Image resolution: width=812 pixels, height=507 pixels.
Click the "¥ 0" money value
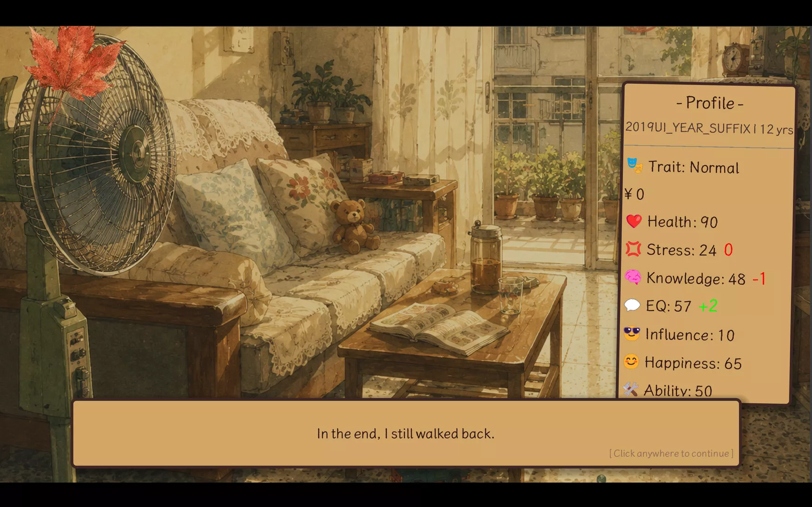click(634, 194)
